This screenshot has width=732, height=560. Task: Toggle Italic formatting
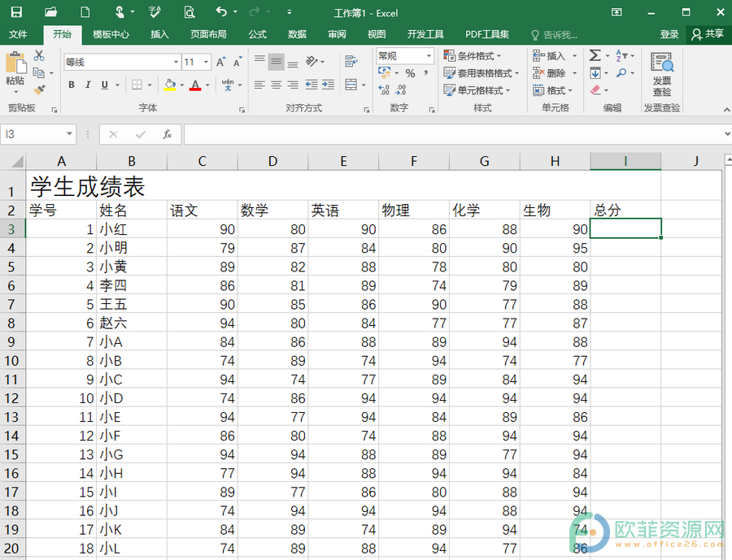(88, 85)
